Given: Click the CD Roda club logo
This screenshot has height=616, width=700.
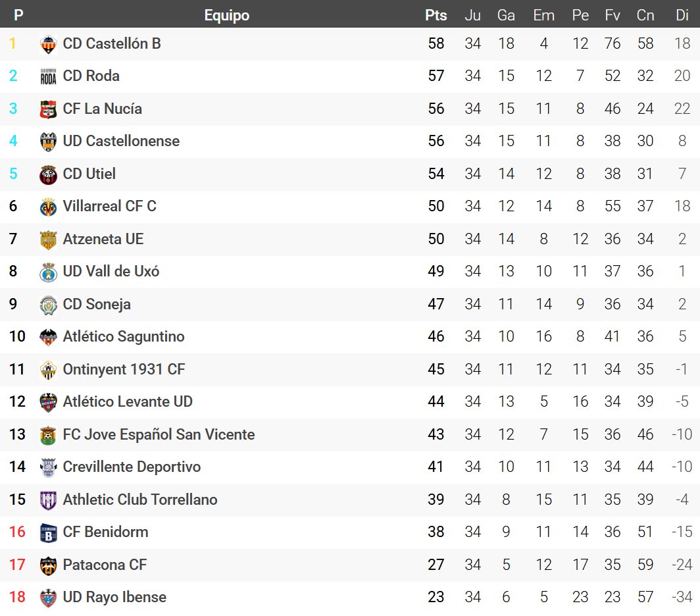Looking at the screenshot, I should [48, 76].
